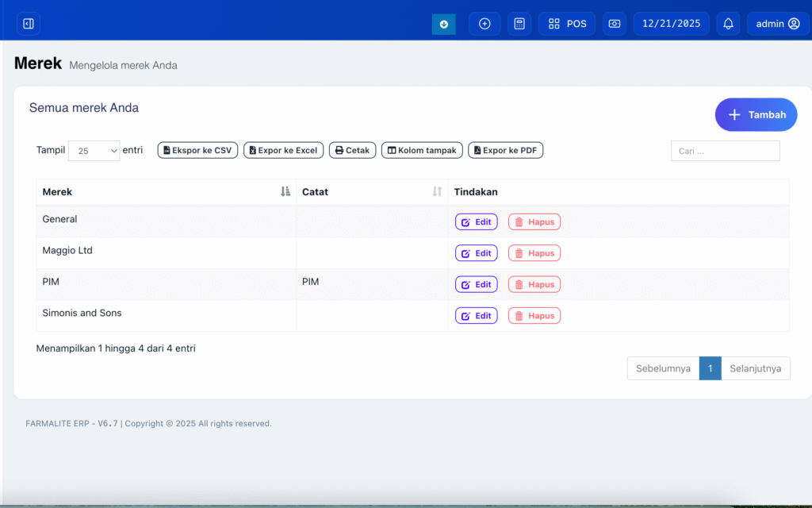
Task: Toggle the sidebar panel icon
Action: (28, 24)
